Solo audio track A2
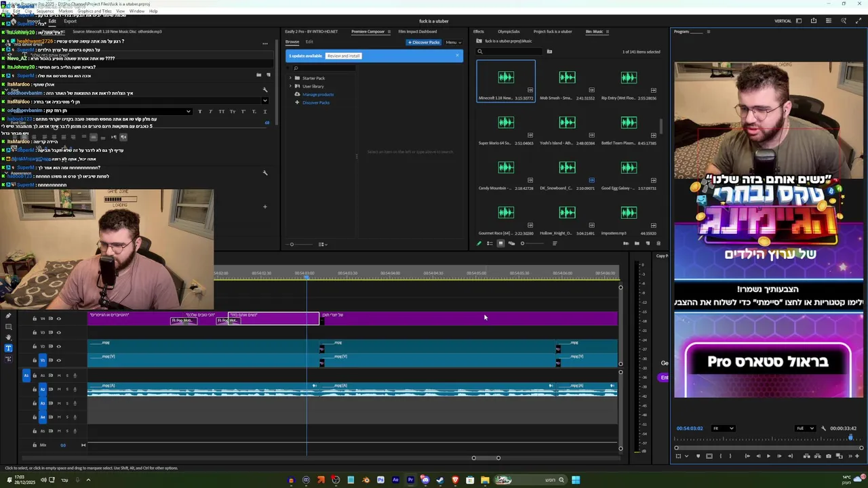This screenshot has width=868, height=488. click(67, 389)
